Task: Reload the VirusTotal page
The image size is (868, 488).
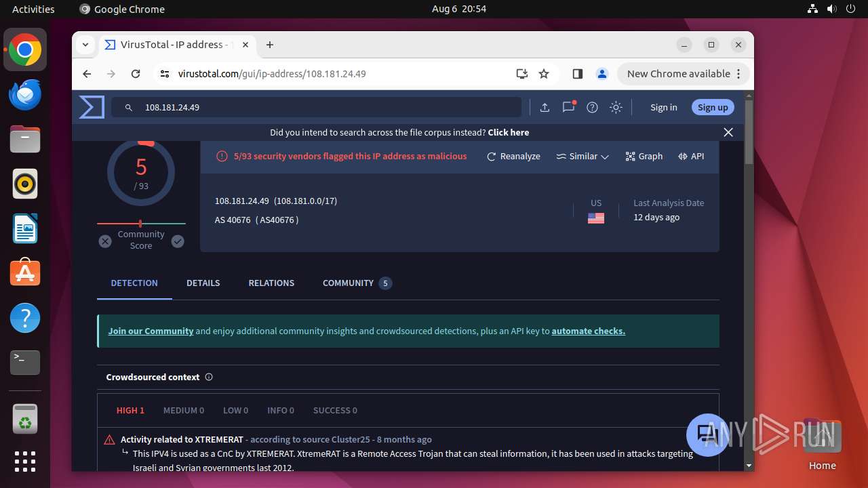Action: coord(136,74)
